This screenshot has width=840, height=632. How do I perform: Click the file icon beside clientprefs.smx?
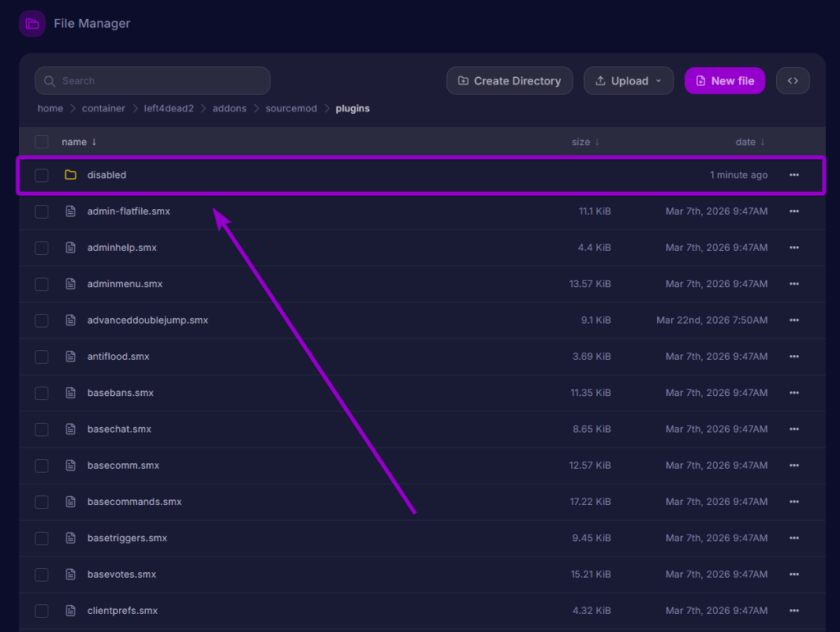tap(71, 611)
